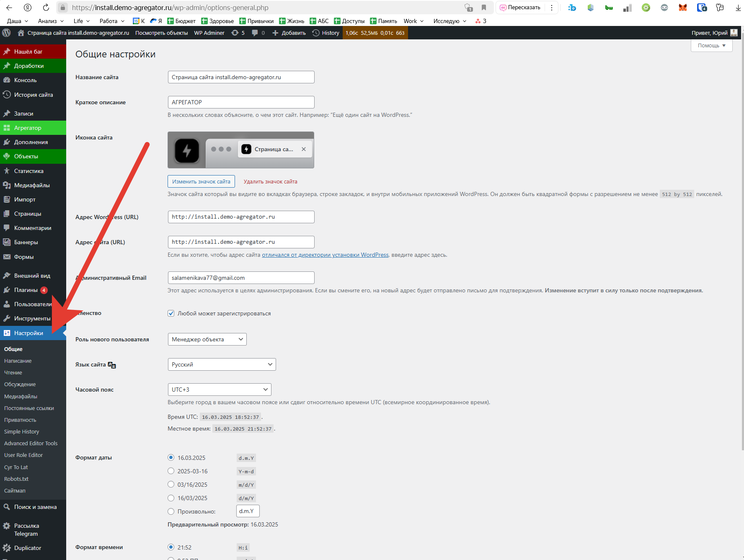Click the WordPress logo in admin bar
Viewport: 744px width, 560px height.
click(x=6, y=33)
